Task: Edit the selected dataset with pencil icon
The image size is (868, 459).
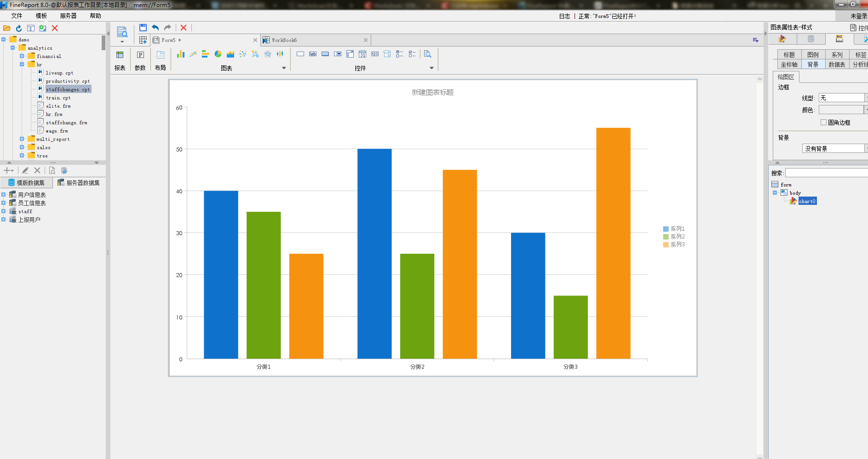Action: point(25,170)
